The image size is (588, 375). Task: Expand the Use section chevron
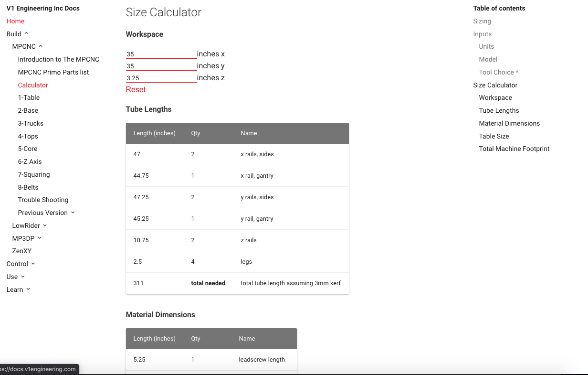click(x=22, y=277)
